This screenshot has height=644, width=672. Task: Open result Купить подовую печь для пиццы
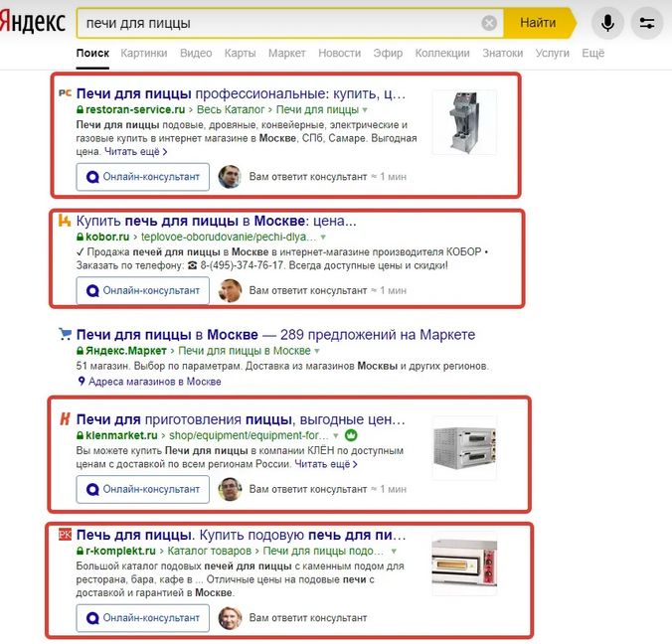pyautogui.click(x=241, y=535)
